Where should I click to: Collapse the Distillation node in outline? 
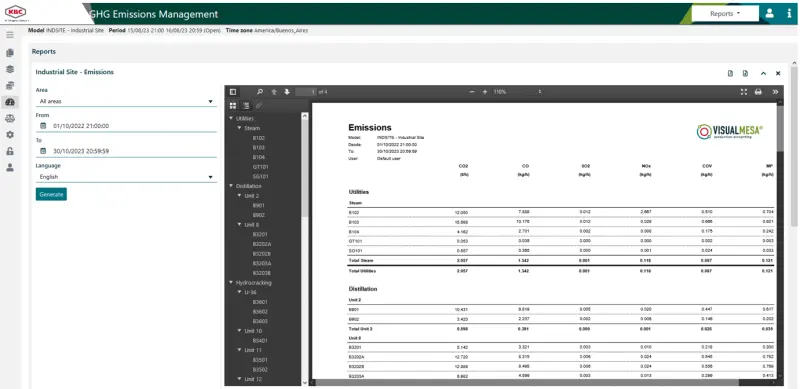[x=232, y=186]
